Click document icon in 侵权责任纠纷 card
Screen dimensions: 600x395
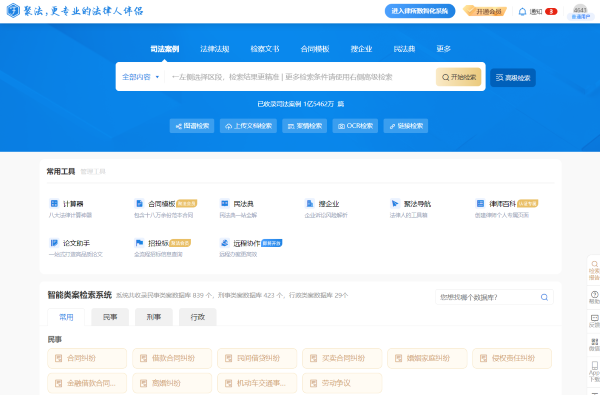click(483, 358)
